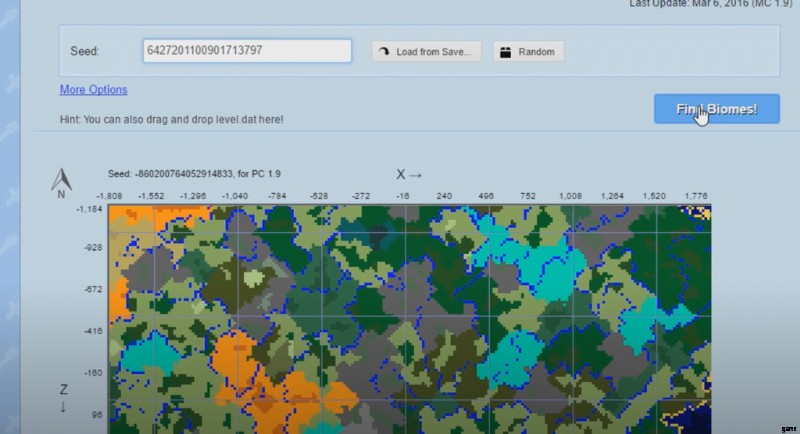
Task: Click the Z axis label -160
Action: pyautogui.click(x=93, y=373)
